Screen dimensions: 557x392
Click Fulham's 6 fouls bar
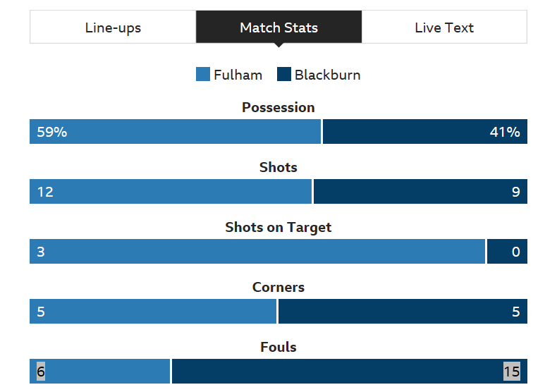pos(99,372)
